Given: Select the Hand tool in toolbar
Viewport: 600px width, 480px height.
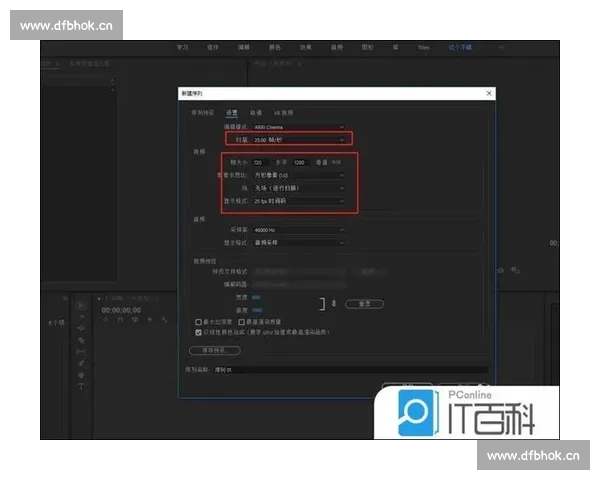Looking at the screenshot, I should (x=81, y=375).
